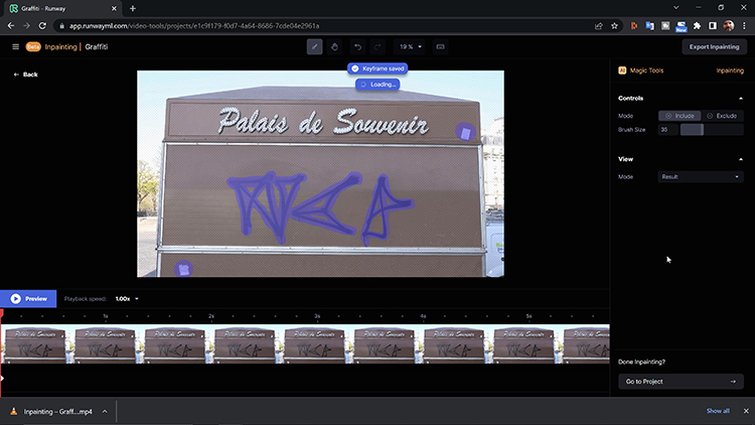Select the hand pan tool
755x425 pixels.
pyautogui.click(x=335, y=47)
